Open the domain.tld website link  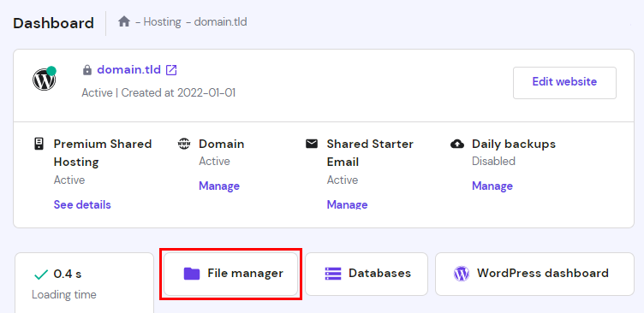coord(128,70)
